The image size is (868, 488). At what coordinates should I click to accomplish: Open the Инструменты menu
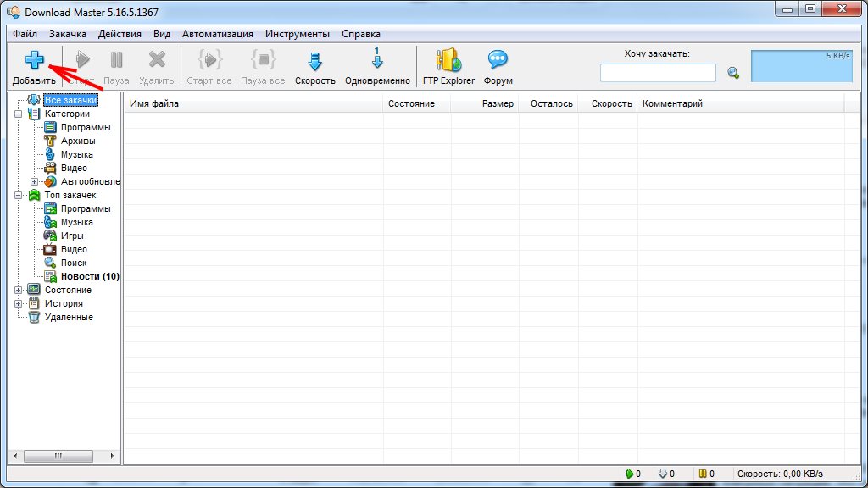(x=298, y=34)
